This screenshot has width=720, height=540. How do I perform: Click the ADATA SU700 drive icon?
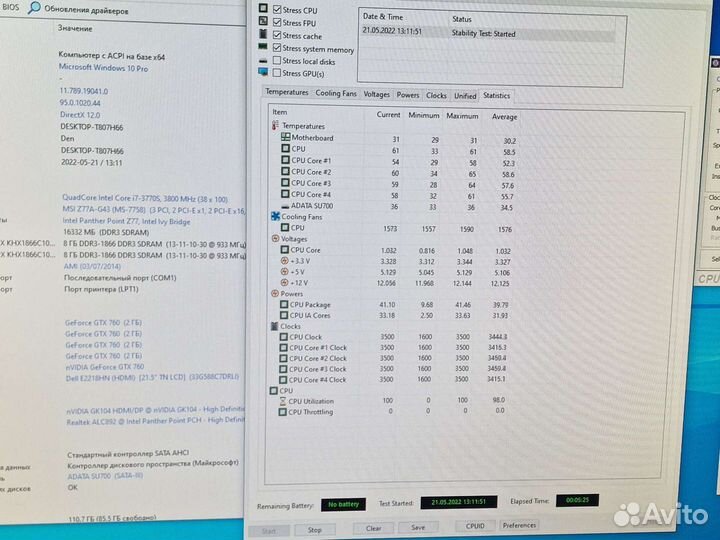[x=285, y=206]
